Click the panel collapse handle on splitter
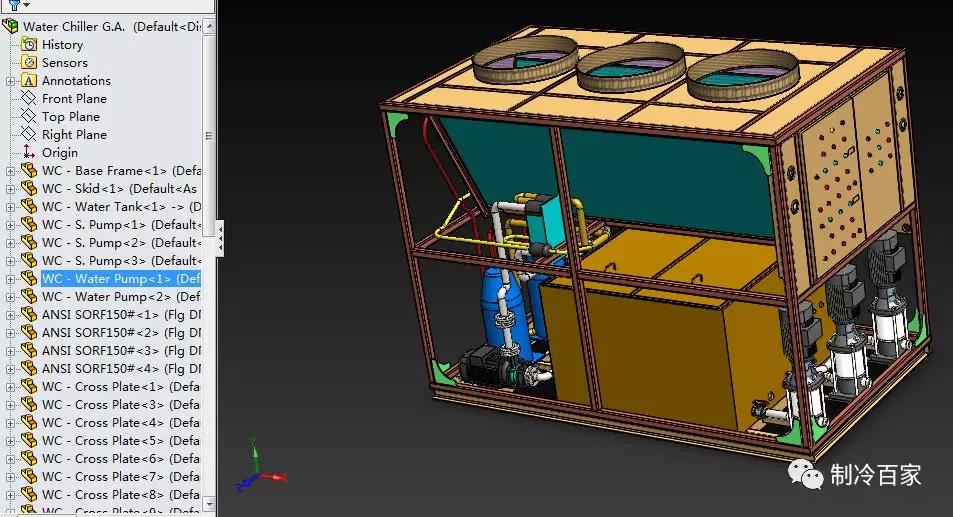The image size is (953, 517). coord(220,238)
